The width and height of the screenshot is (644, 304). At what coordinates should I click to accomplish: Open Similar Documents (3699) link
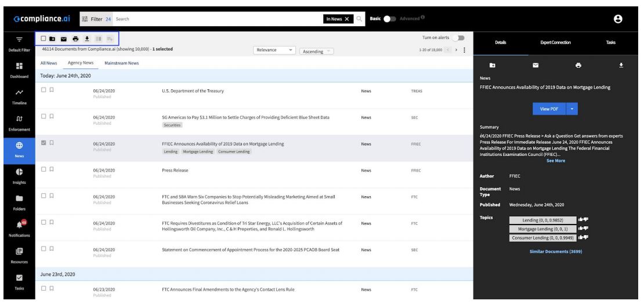[556, 251]
